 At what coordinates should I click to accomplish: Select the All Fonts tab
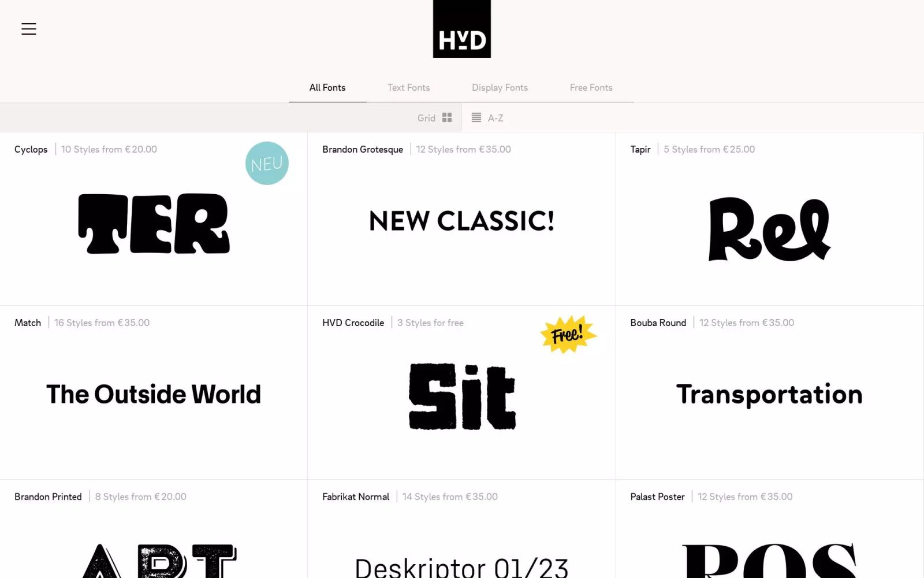point(327,88)
